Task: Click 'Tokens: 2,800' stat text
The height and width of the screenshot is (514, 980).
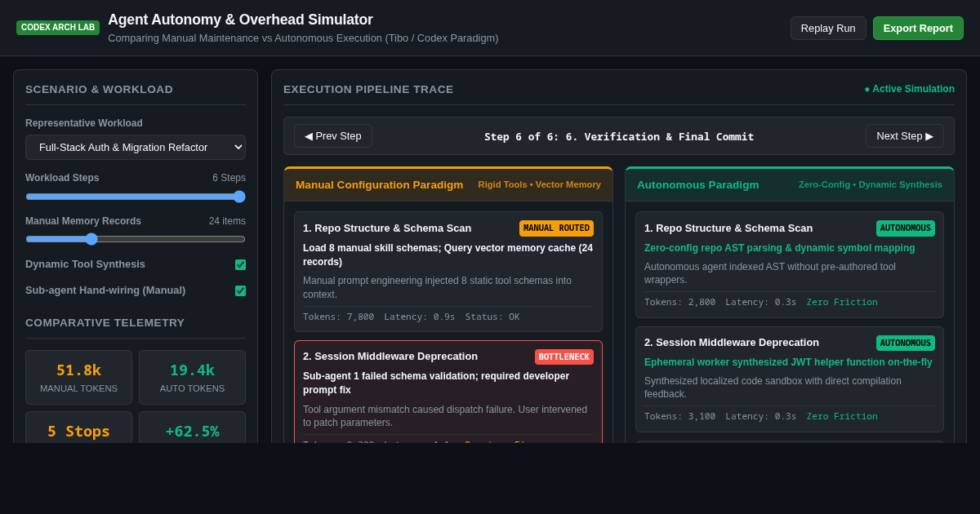Action: coord(679,303)
